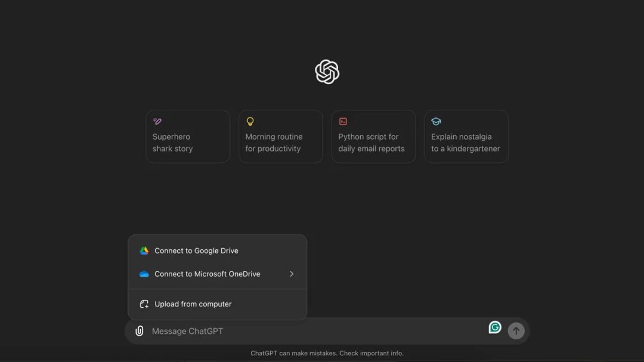This screenshot has width=644, height=362.
Task: Click the paperclip attach icon
Action: (x=140, y=331)
